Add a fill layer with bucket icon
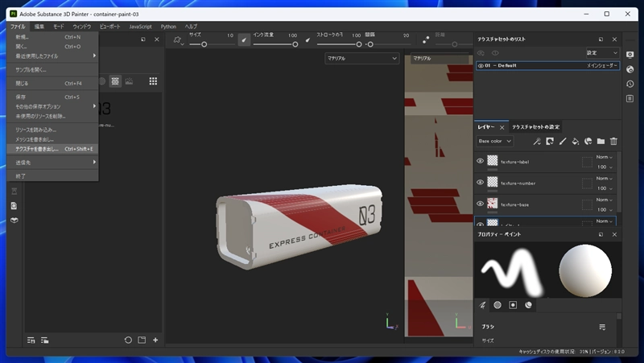 pos(575,142)
